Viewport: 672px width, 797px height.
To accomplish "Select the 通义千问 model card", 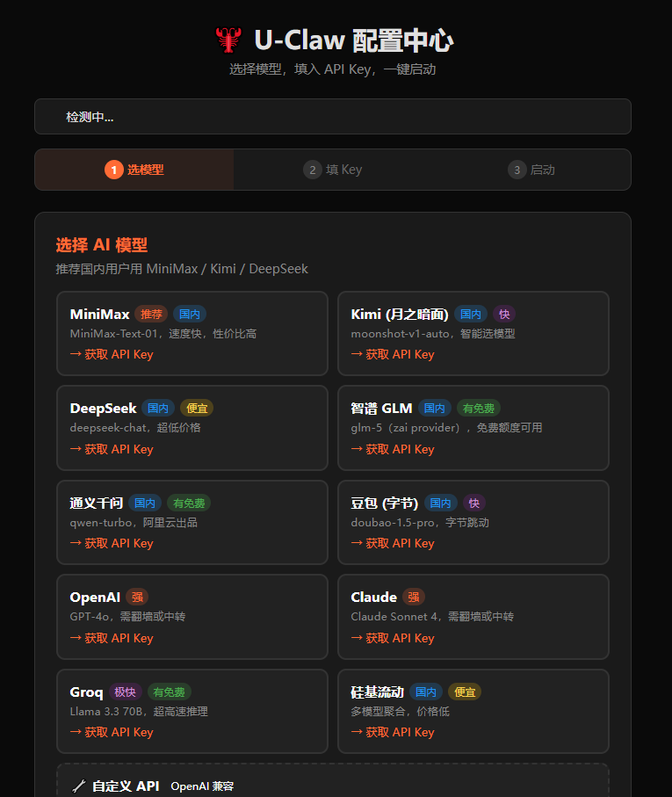I will click(192, 523).
